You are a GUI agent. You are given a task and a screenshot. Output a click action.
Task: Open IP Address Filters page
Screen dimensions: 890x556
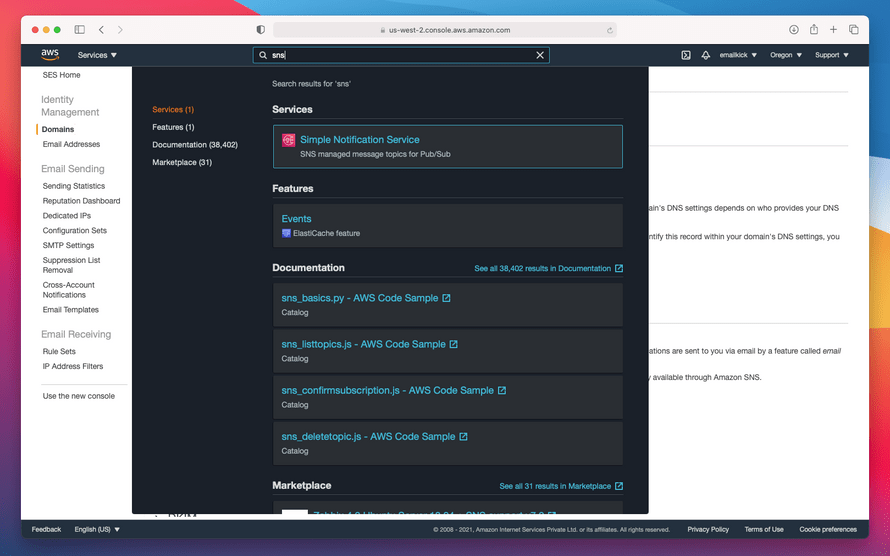[73, 366]
